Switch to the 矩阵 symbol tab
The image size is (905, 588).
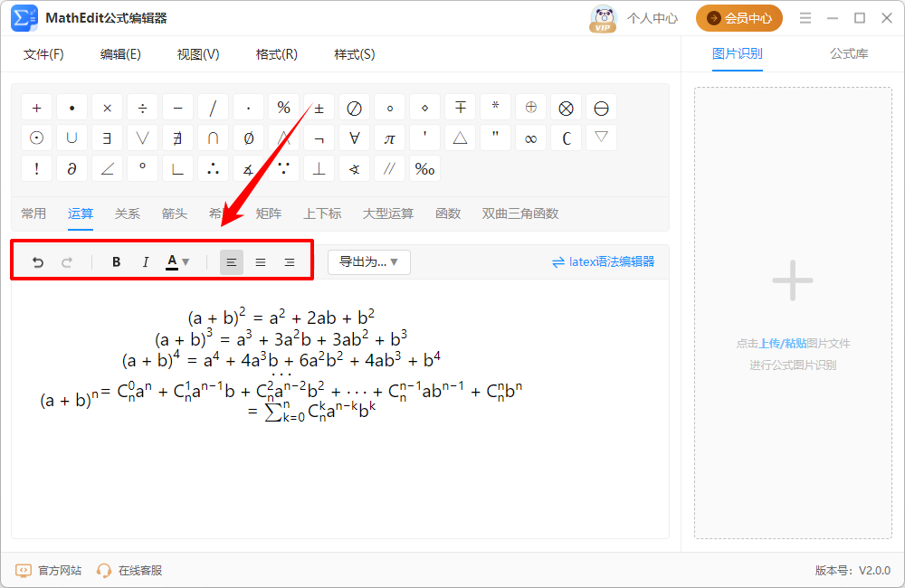(x=269, y=213)
